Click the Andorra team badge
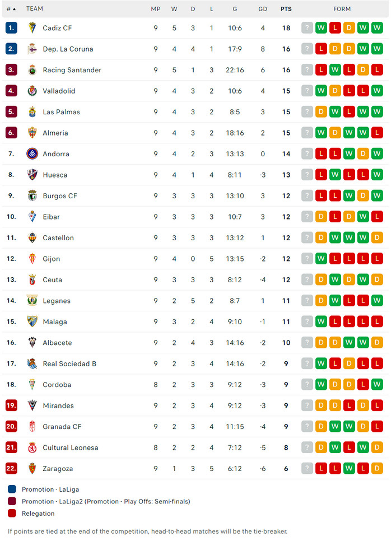Screen dimensions: 392x541 tap(32, 154)
